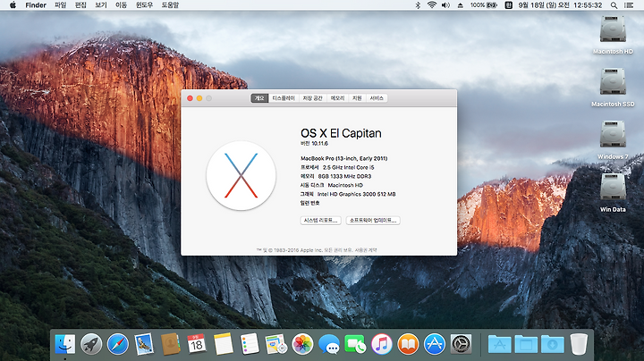Open Calendar icon showing 18
The image size is (644, 361).
click(196, 344)
